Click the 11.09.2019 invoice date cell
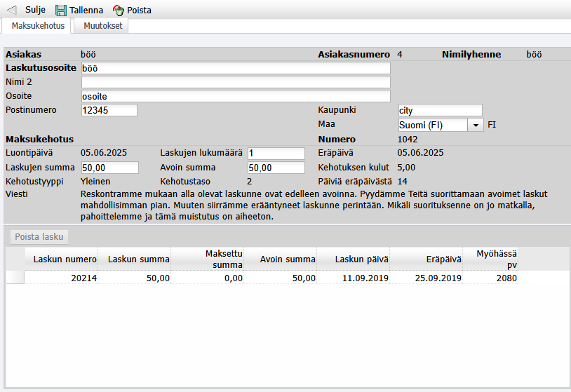Viewport: 571px width, 392px height. tap(354, 278)
